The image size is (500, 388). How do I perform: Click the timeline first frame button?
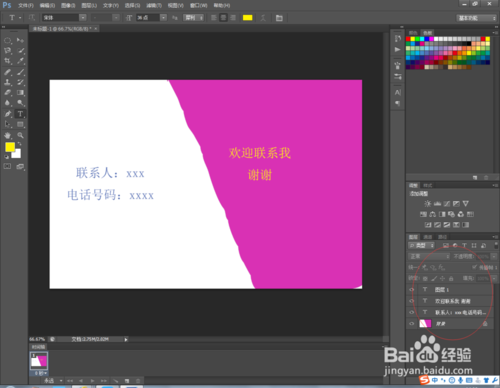point(70,380)
